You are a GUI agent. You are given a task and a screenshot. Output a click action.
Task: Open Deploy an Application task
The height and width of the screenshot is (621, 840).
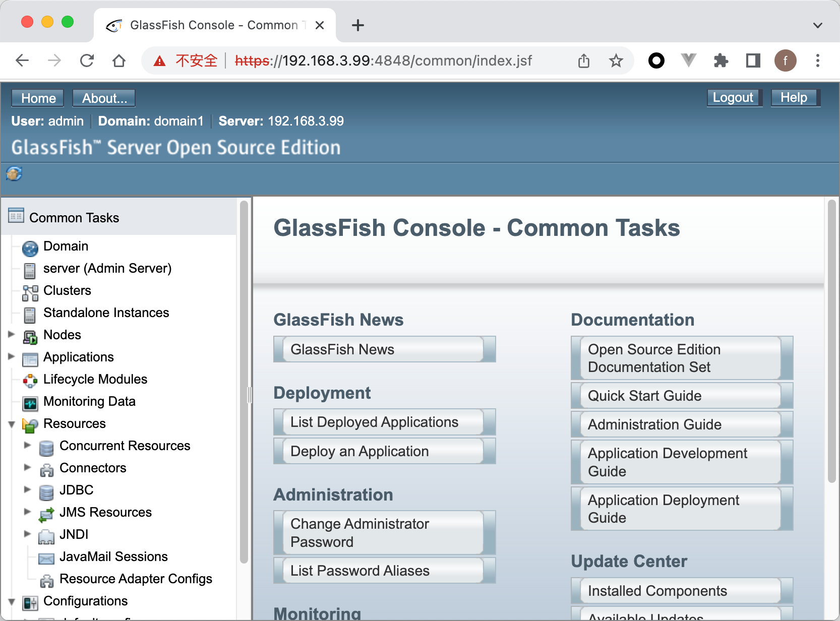[x=359, y=451]
